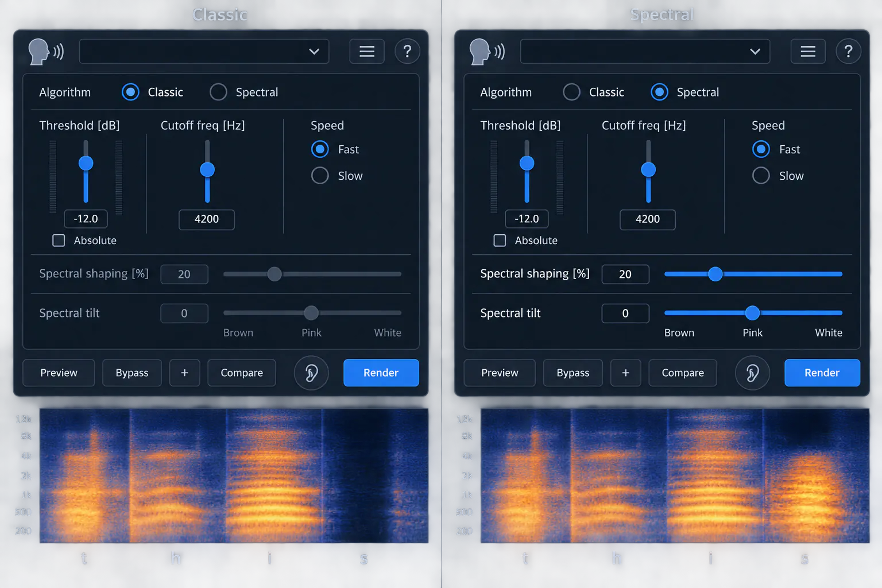The image size is (882, 588).
Task: Click Threshold slider handle in Classic panel
Action: click(86, 163)
